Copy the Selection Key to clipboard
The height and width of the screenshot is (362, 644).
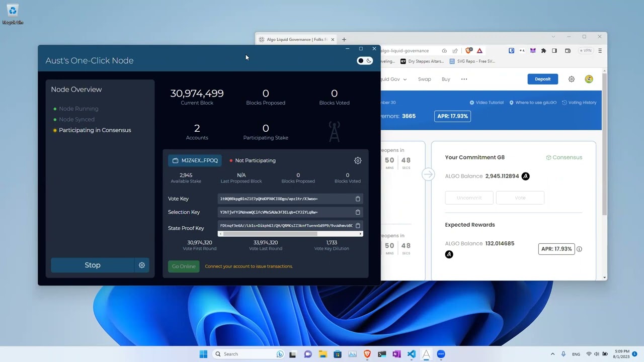[358, 212]
